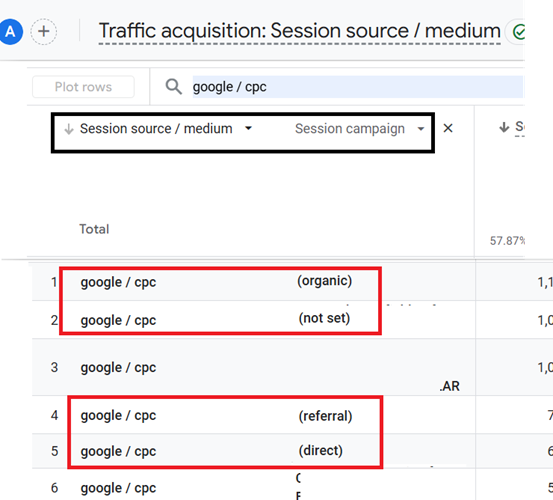This screenshot has width=553, height=500.
Task: Click the blue A avatar icon
Action: tap(11, 32)
